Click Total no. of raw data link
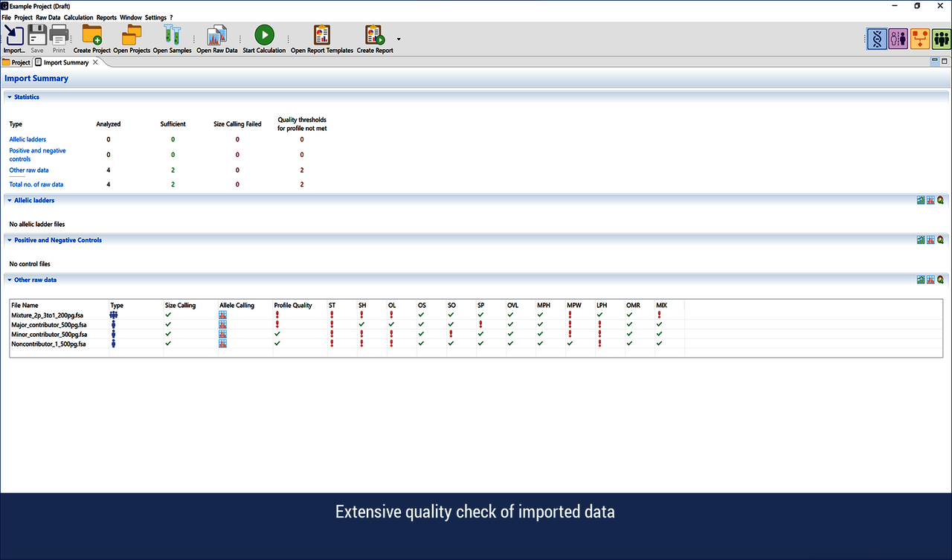Screen dimensions: 952x560 point(36,184)
